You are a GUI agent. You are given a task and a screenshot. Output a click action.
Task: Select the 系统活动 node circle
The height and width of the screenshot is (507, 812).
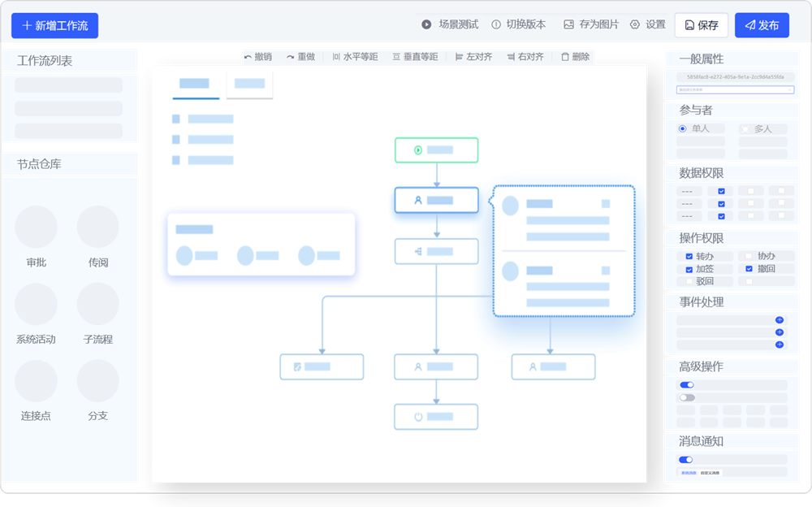(x=36, y=304)
